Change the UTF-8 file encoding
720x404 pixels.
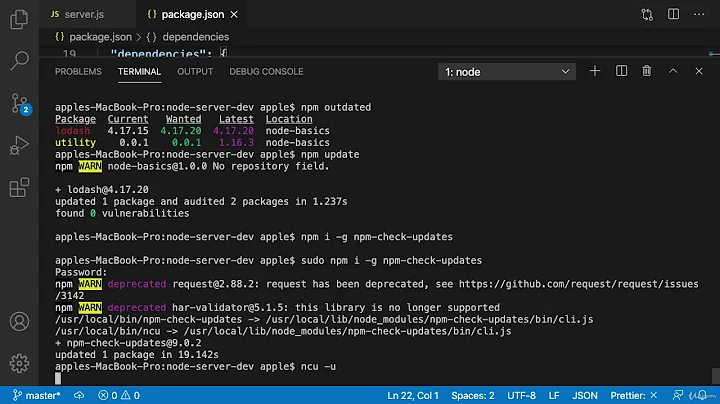click(521, 395)
